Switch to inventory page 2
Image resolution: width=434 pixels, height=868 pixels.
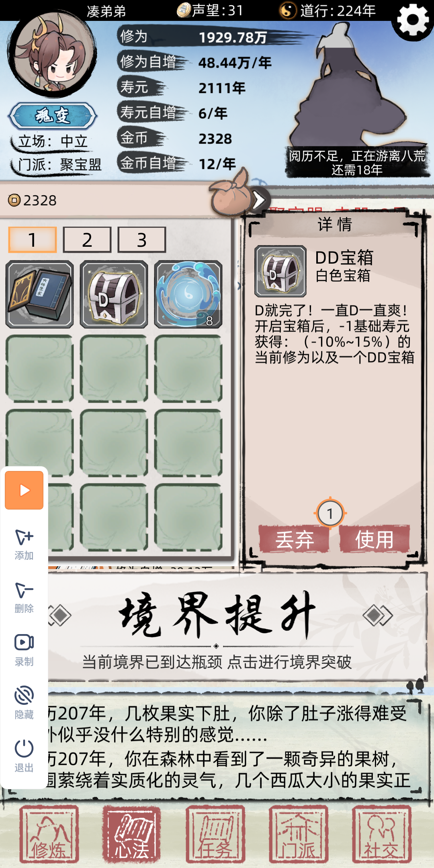87,240
